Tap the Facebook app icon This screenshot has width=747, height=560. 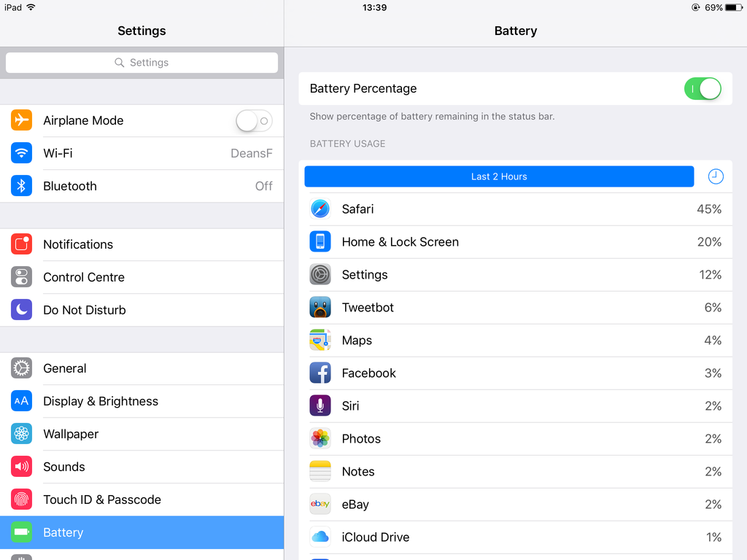point(320,373)
